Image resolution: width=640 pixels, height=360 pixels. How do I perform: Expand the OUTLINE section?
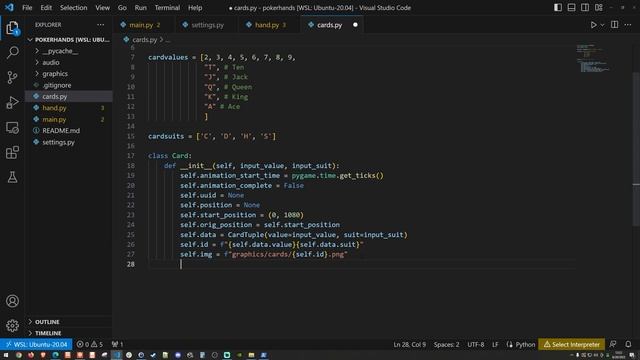pos(69,322)
